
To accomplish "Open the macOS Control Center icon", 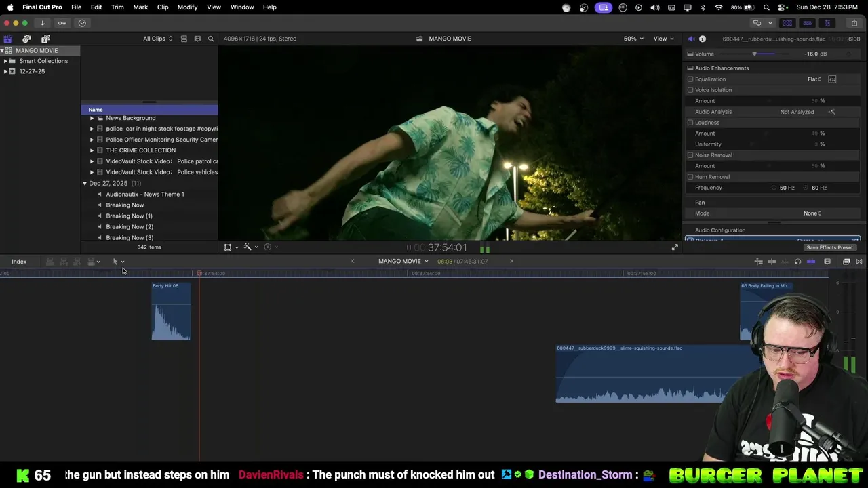I will (x=782, y=7).
